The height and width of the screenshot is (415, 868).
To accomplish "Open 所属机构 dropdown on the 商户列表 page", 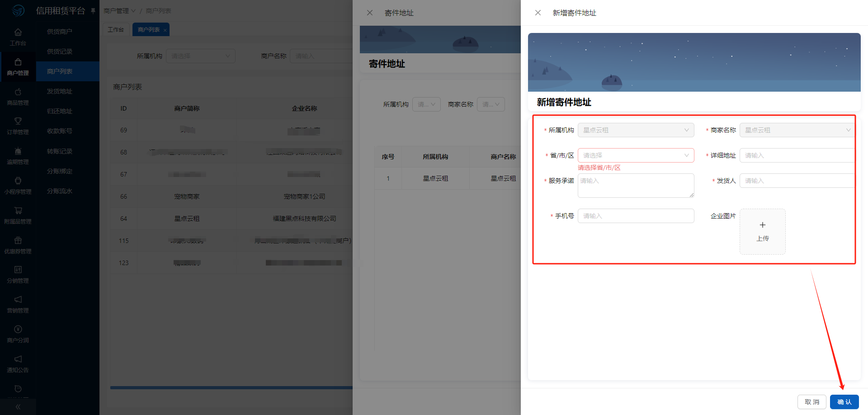I will pyautogui.click(x=201, y=56).
